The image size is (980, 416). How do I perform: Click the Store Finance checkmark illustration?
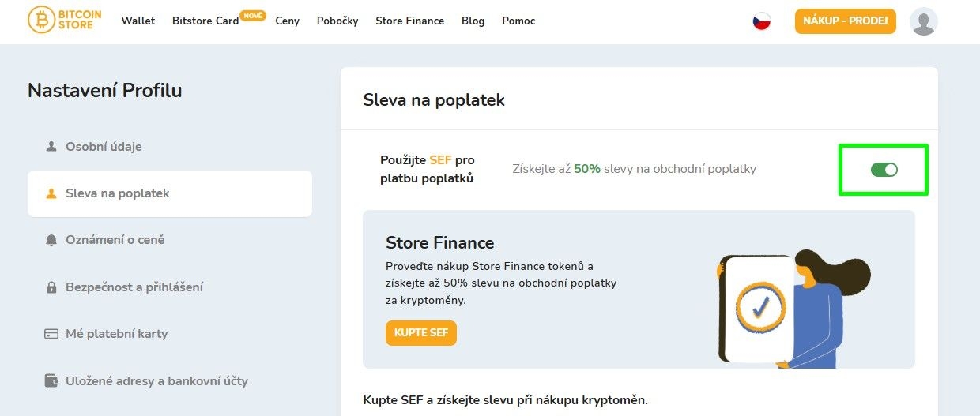(x=760, y=306)
